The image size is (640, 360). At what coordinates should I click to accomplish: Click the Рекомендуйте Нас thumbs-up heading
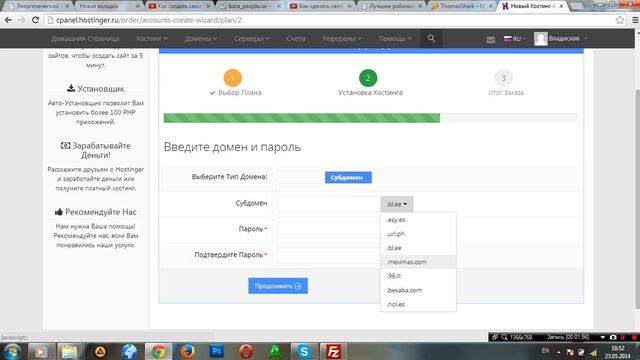(96, 212)
